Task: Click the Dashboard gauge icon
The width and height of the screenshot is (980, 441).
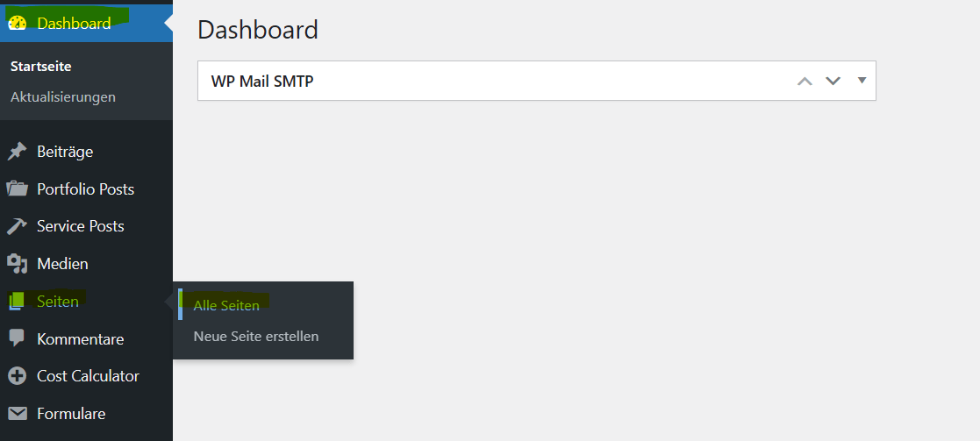Action: point(18,23)
